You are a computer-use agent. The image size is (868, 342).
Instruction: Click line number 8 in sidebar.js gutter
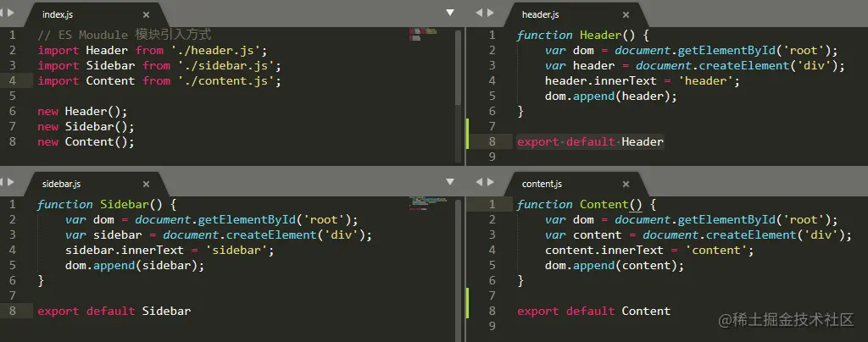tap(12, 311)
